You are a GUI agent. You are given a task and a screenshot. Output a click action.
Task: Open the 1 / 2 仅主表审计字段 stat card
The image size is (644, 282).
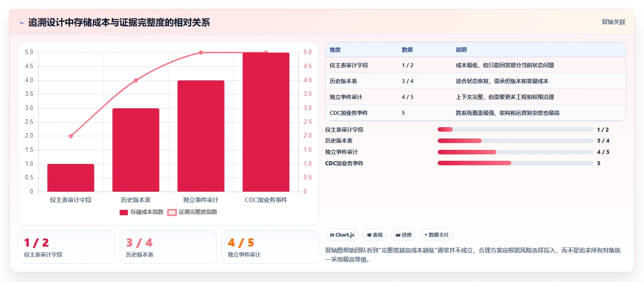click(66, 247)
